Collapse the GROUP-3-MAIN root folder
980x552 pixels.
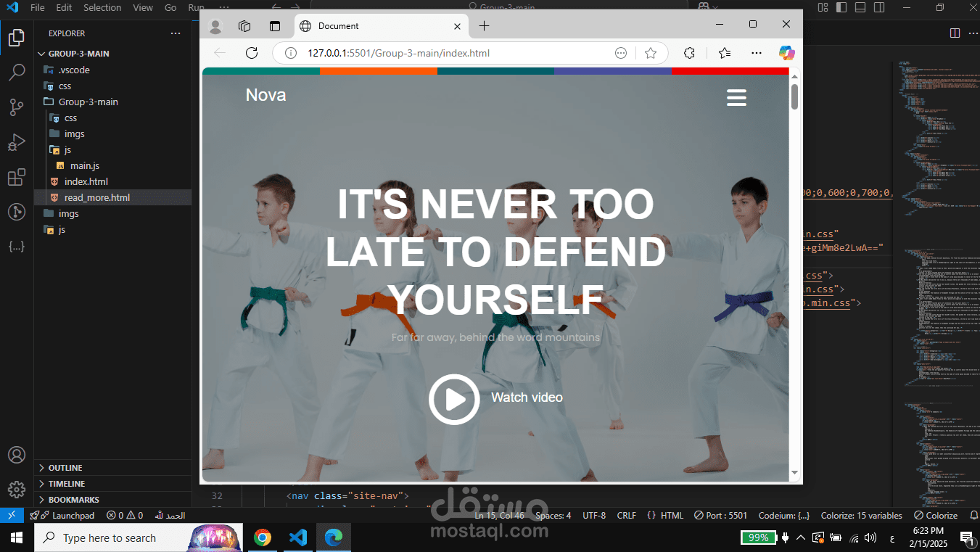113,54
